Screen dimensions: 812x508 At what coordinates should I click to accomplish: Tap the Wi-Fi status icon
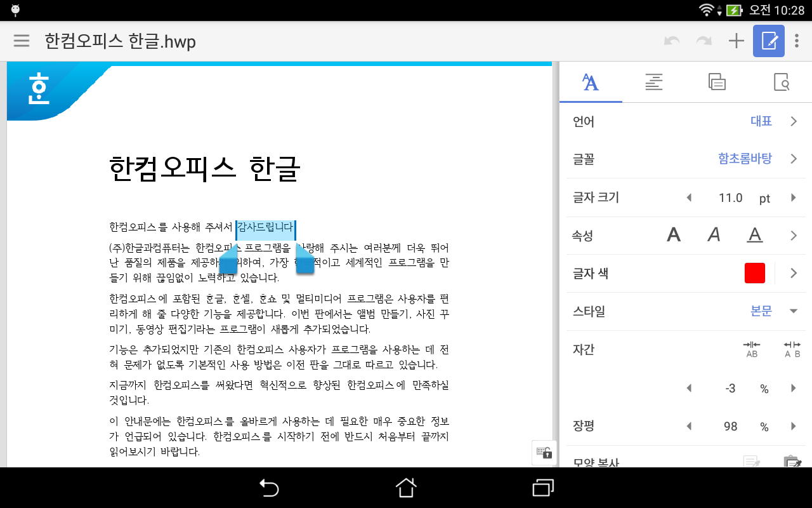pyautogui.click(x=706, y=10)
